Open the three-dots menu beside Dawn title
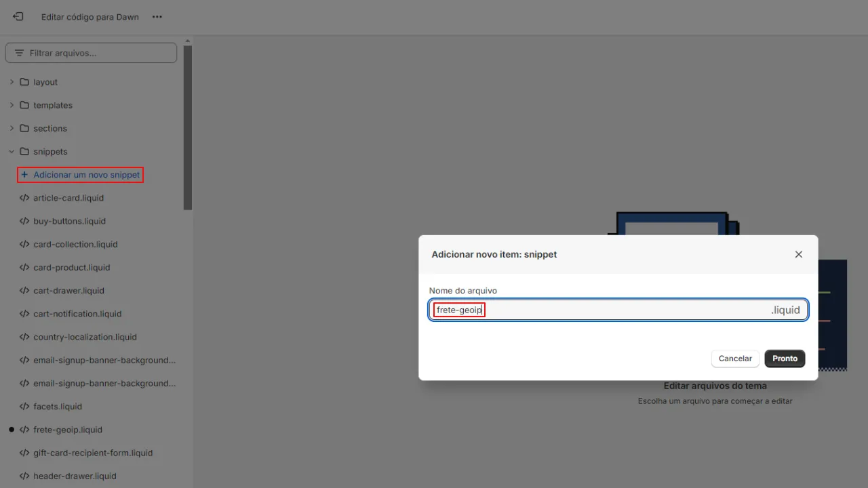Image resolution: width=868 pixels, height=488 pixels. 157,17
